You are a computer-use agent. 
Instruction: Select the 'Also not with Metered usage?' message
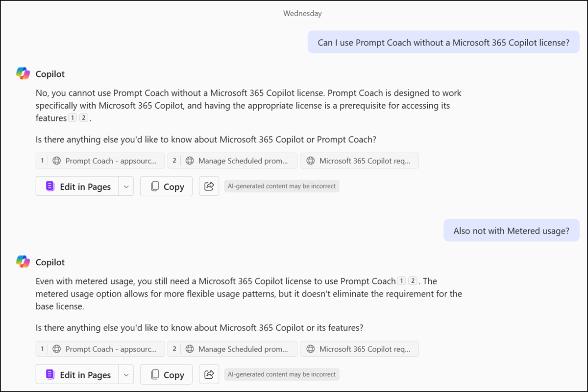click(x=511, y=231)
